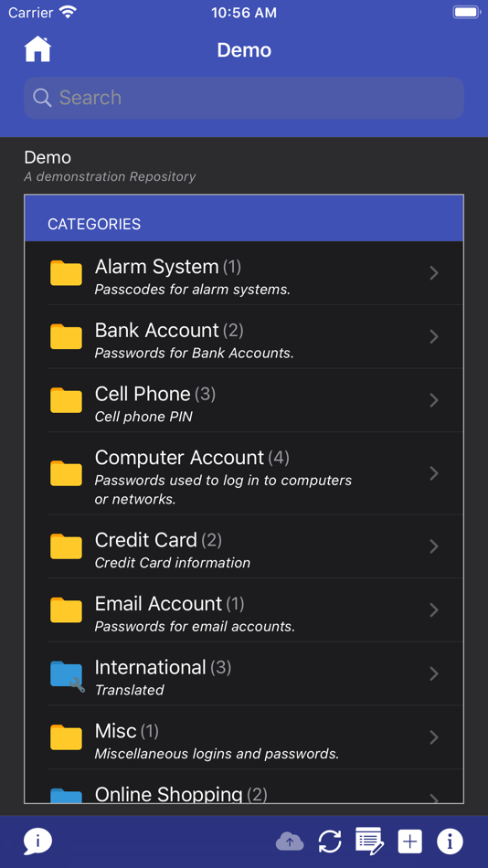Click the Online Shopping blue folder icon

click(x=66, y=796)
